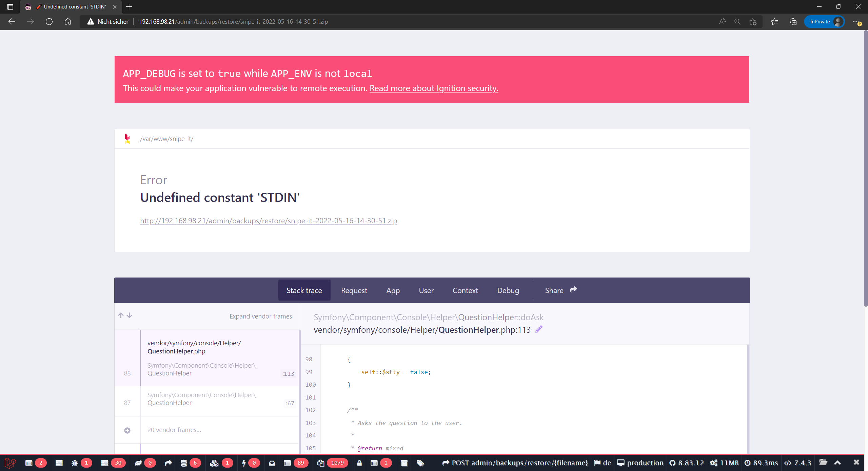Screen dimensions: 868x471
Task: Open the exceptions panel with the bug icon
Action: pyautogui.click(x=75, y=463)
